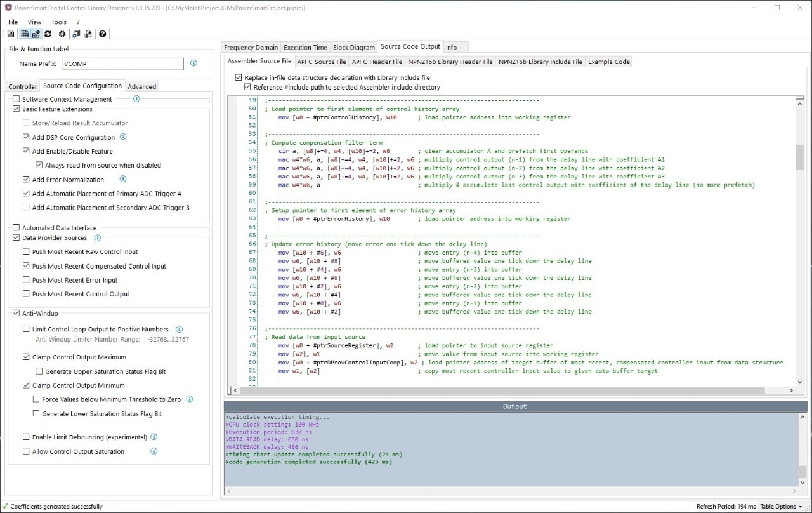Open settings with the gear toolbar icon
Viewport: 812px width, 513px height.
(62, 34)
